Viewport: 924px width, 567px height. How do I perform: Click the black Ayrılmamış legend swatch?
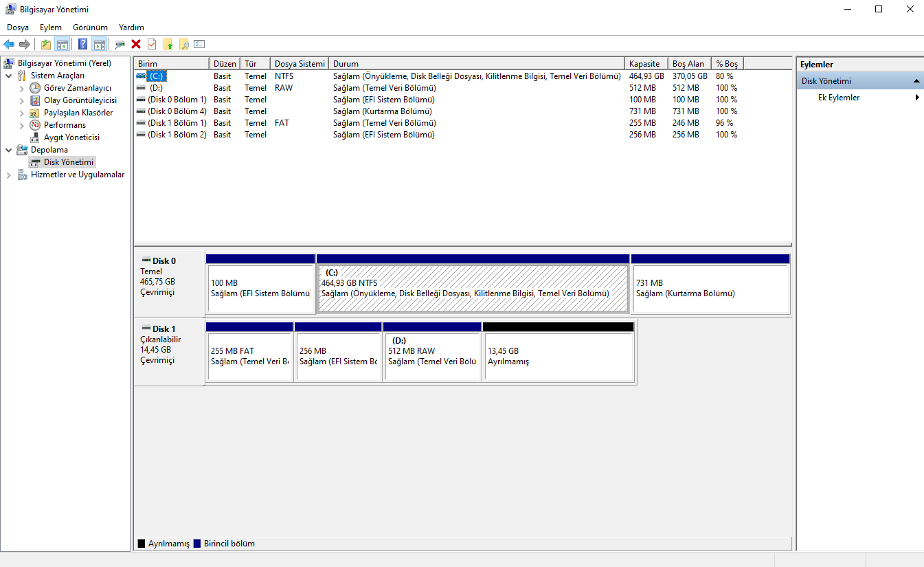(142, 544)
